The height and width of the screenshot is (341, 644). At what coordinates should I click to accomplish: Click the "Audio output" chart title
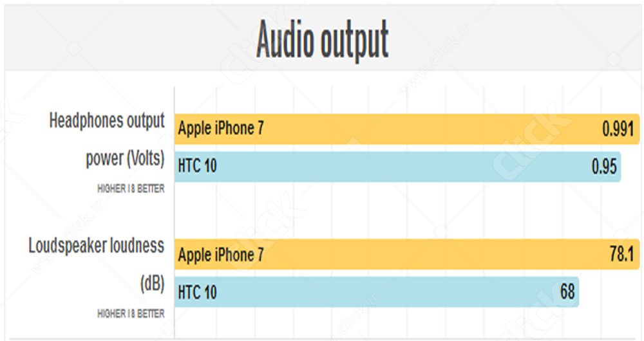[x=323, y=40]
